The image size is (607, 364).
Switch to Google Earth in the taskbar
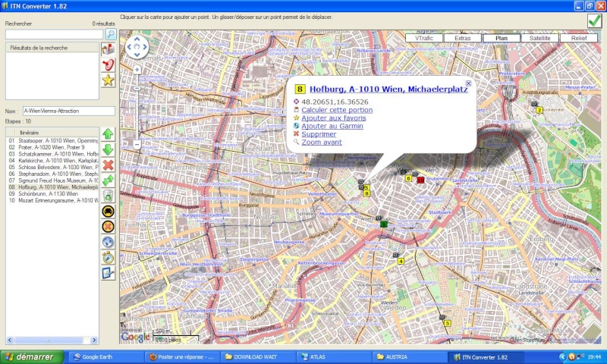pos(105,356)
